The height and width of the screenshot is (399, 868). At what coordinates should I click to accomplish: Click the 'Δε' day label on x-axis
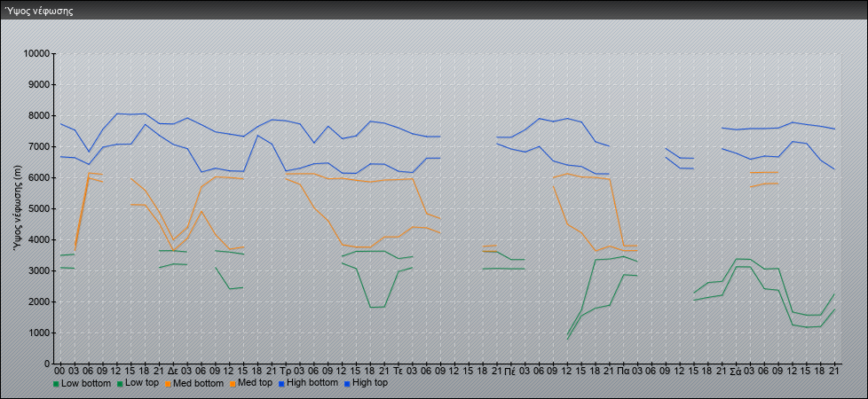[173, 371]
